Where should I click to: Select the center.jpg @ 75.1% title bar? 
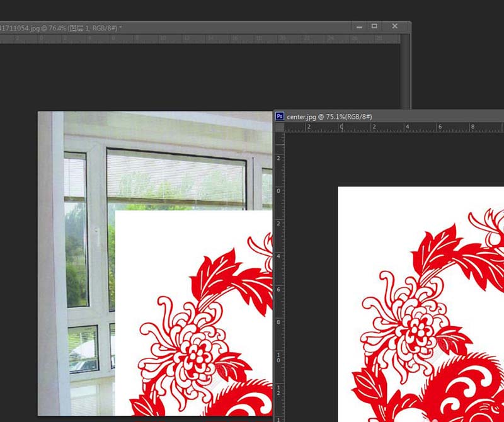(x=389, y=117)
